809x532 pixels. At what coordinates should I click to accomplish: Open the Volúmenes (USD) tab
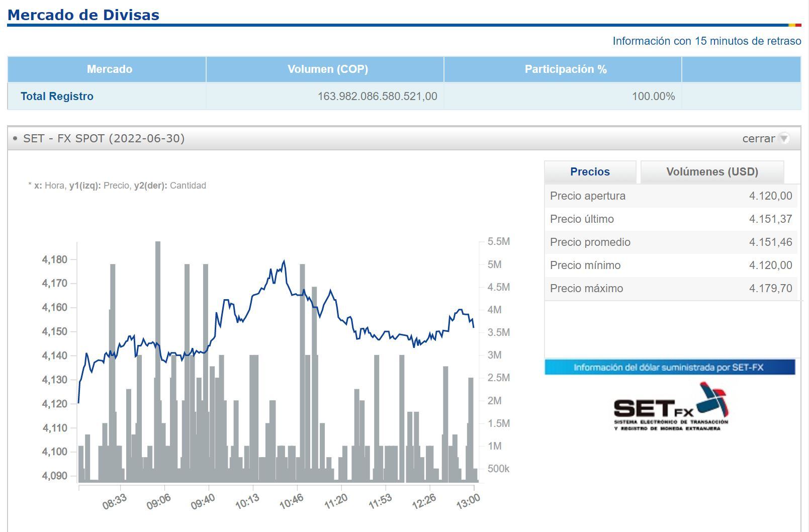point(711,172)
